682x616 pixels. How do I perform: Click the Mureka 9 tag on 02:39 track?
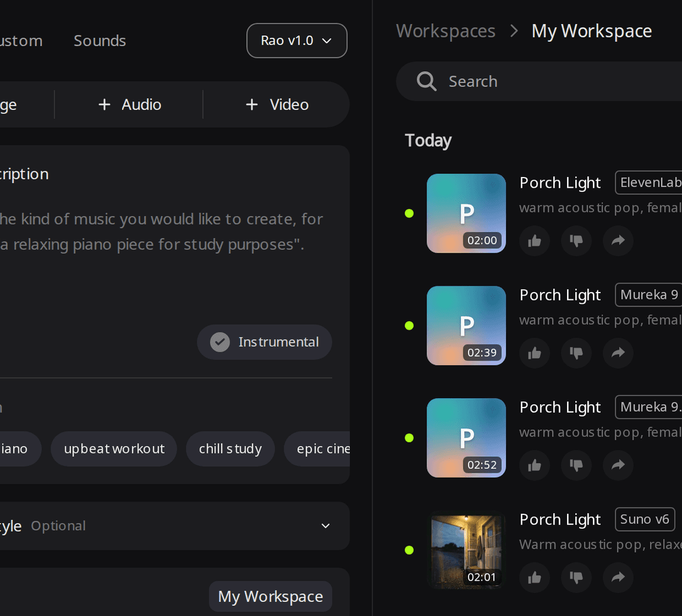pos(649,294)
